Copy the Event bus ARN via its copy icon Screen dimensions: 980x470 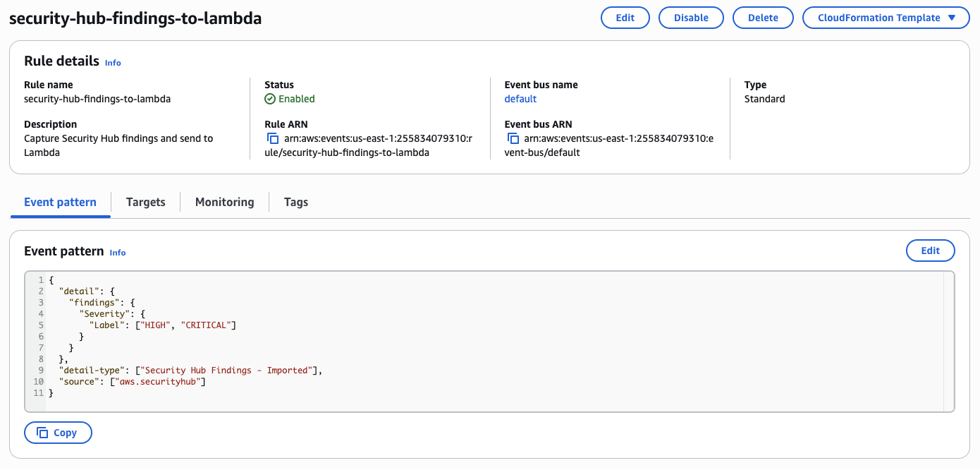(x=513, y=138)
